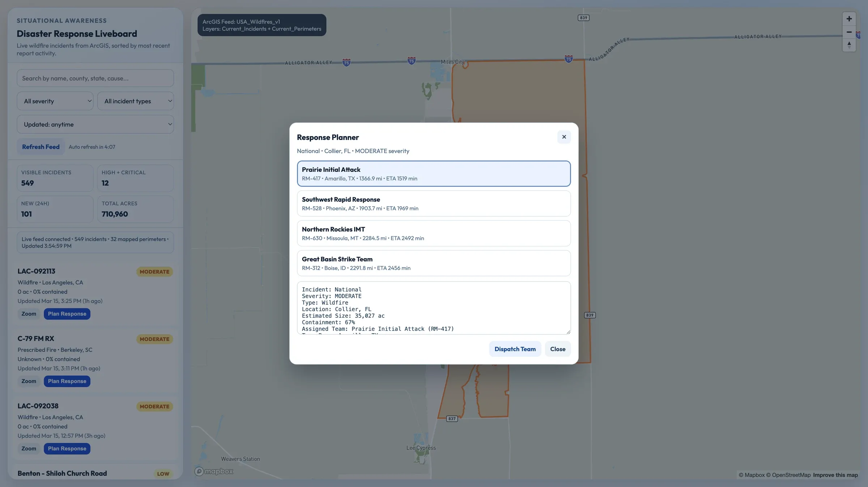
Task: Click the 'Auto refresh in 4:07' text
Action: point(92,147)
